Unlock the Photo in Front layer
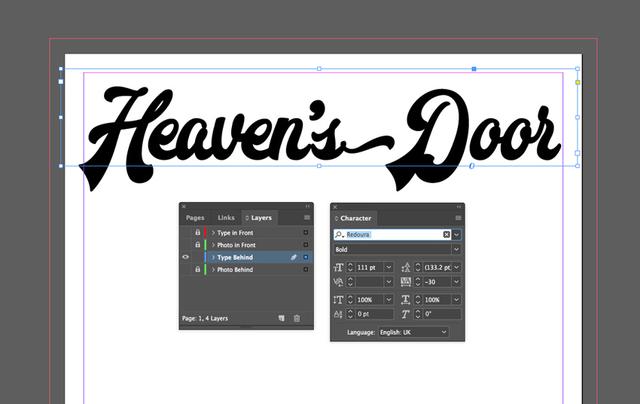The height and width of the screenshot is (404, 640). [x=198, y=244]
